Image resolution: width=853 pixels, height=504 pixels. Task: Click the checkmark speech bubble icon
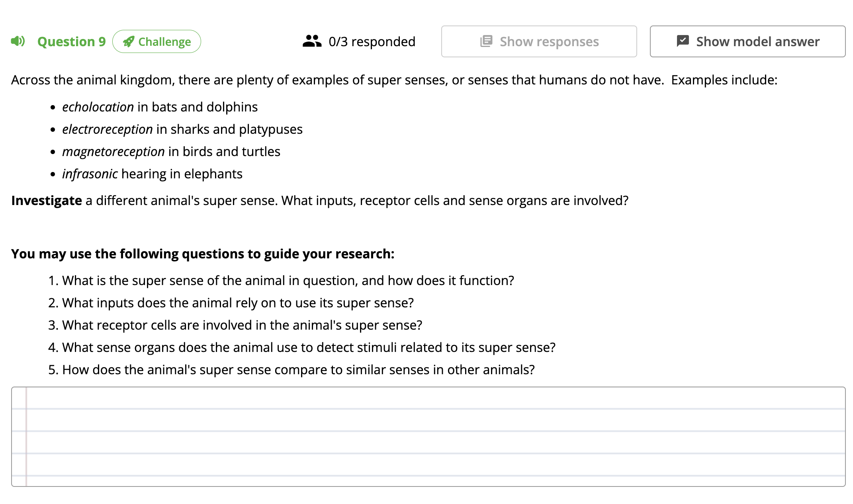683,41
